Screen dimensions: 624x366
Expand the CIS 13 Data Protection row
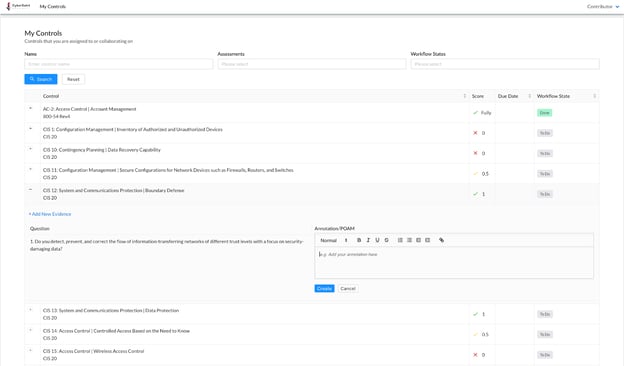pos(31,310)
